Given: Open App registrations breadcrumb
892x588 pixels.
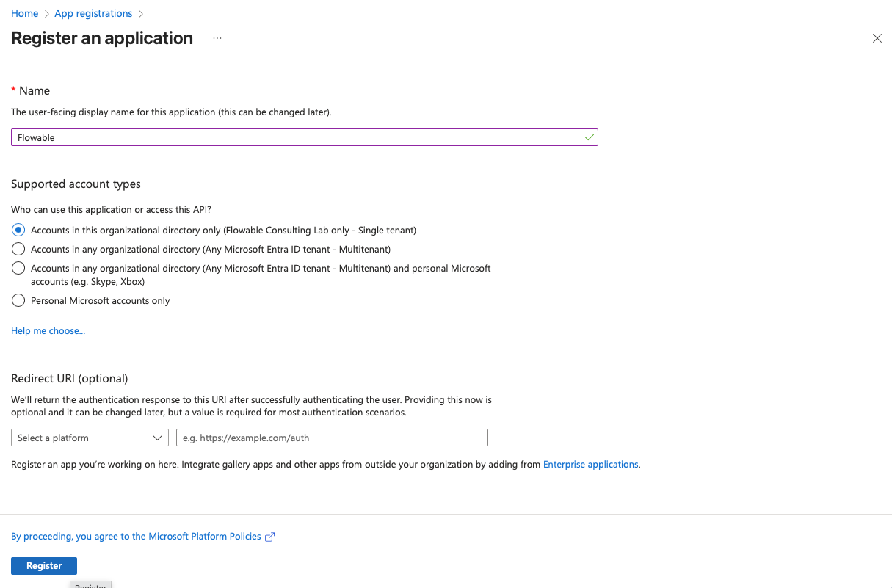Looking at the screenshot, I should point(93,14).
